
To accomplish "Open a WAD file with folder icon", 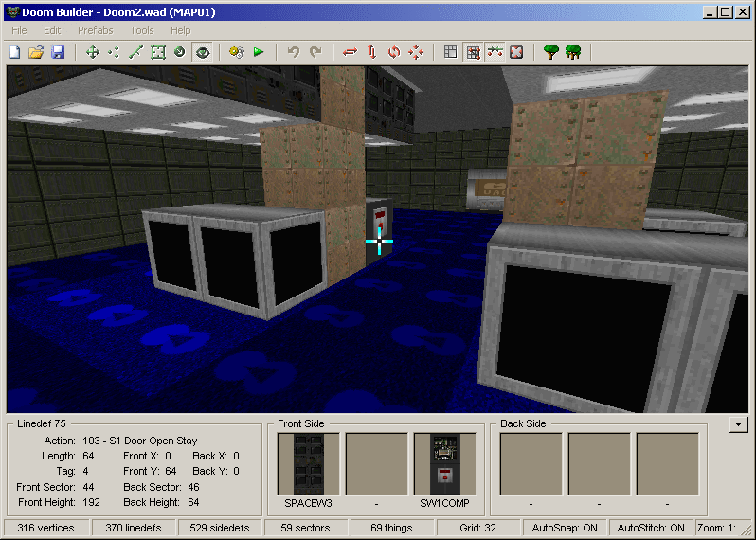I will click(36, 52).
